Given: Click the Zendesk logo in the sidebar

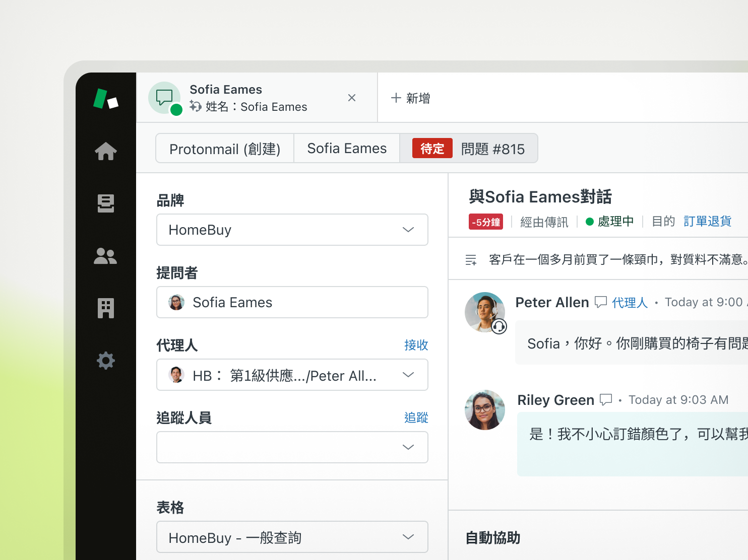Looking at the screenshot, I should tap(106, 99).
